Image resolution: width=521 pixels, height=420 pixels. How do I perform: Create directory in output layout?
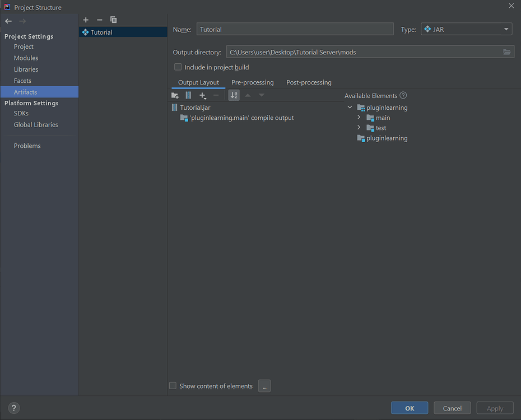pos(175,96)
